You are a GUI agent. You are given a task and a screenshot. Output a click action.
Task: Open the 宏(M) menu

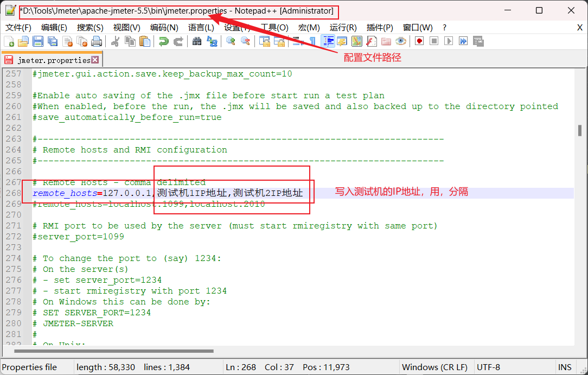[309, 28]
